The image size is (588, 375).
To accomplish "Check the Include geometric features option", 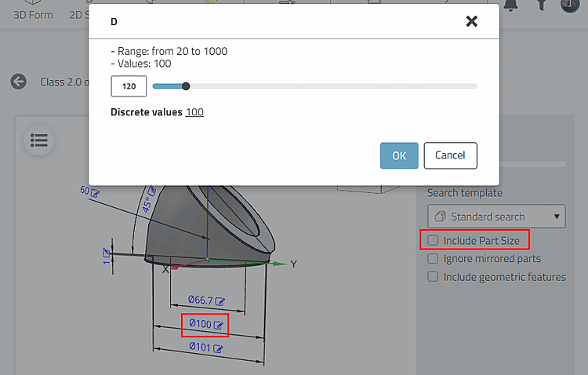I will pos(433,277).
